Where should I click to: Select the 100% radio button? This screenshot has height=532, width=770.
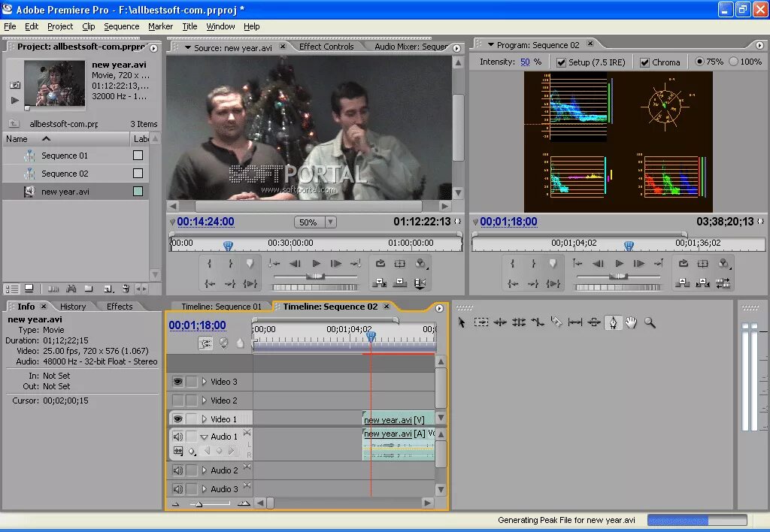point(733,62)
